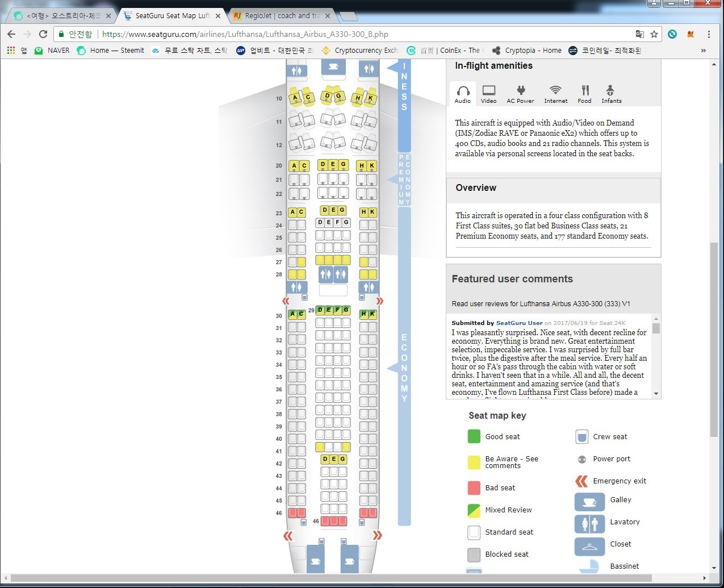Click galley icon at top of cabin
This screenshot has width=724, height=588.
[x=333, y=67]
